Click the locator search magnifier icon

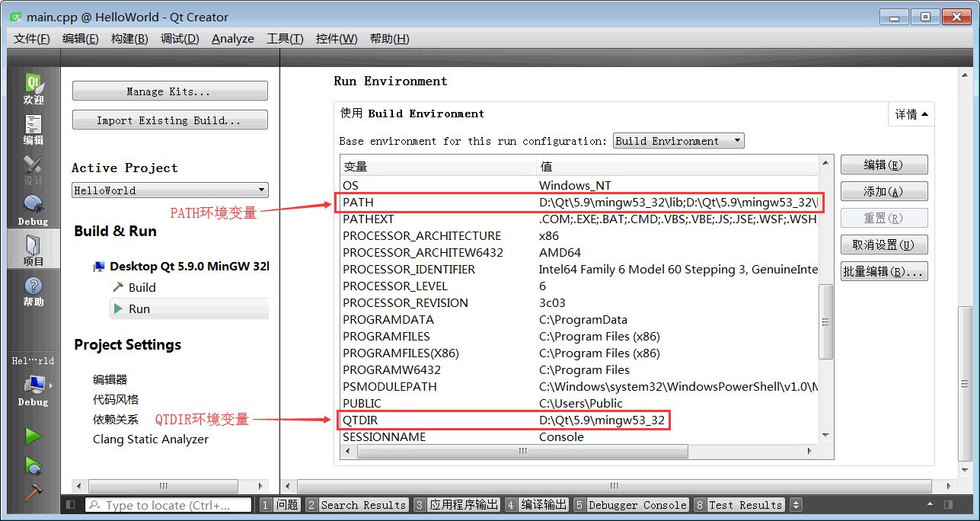pos(95,505)
